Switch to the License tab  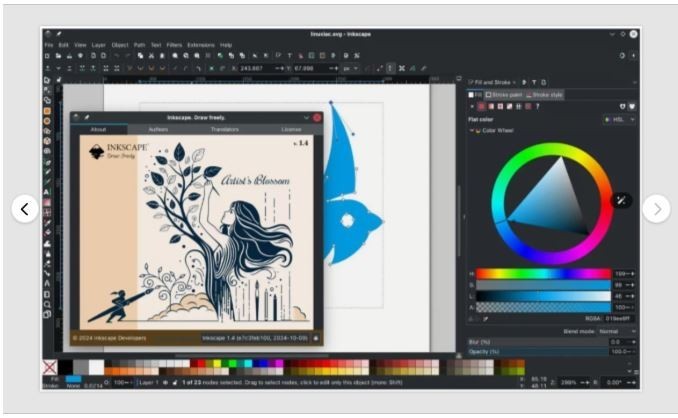pyautogui.click(x=291, y=129)
